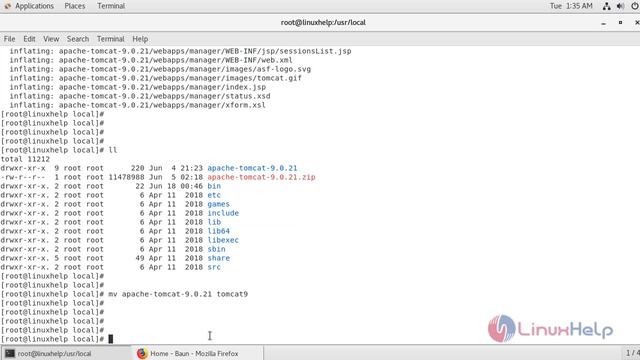Click the workspace switcher indicator

632,353
